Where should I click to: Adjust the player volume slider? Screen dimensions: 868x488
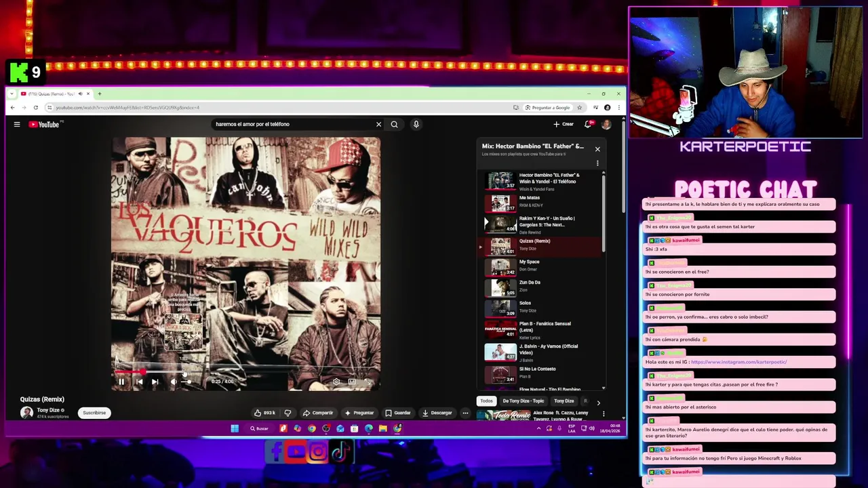point(186,382)
